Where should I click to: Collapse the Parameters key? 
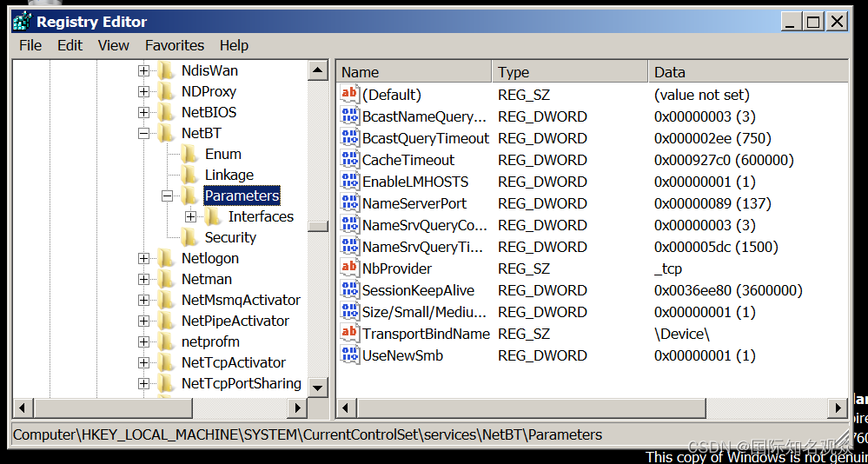pyautogui.click(x=167, y=196)
